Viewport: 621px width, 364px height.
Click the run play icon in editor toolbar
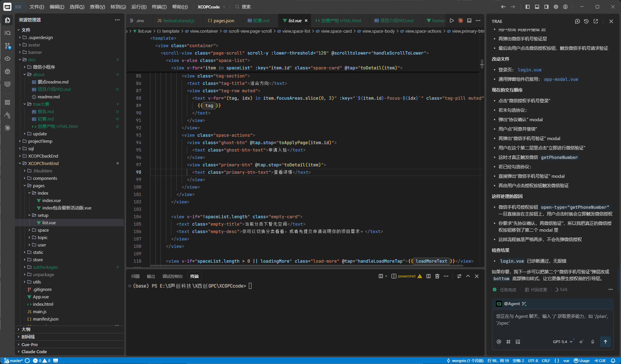tap(452, 21)
